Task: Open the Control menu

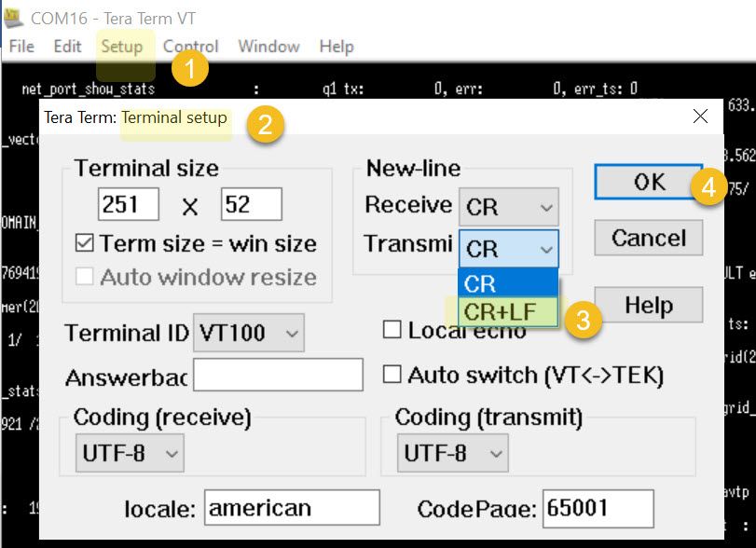Action: (191, 47)
